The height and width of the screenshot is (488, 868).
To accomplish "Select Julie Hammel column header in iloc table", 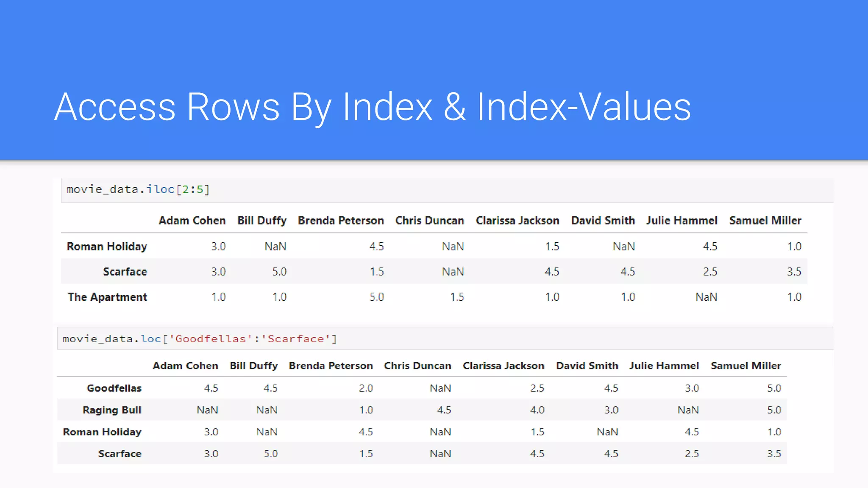I will pyautogui.click(x=682, y=221).
